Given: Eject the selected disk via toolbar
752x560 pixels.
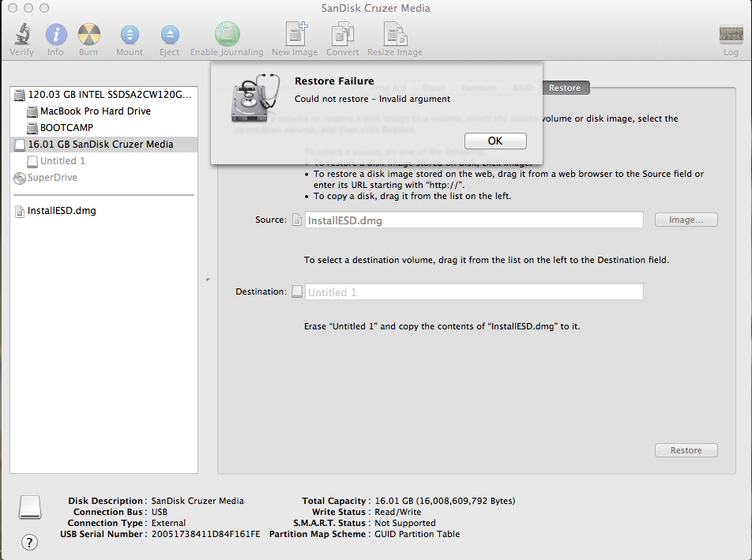Looking at the screenshot, I should tap(169, 35).
